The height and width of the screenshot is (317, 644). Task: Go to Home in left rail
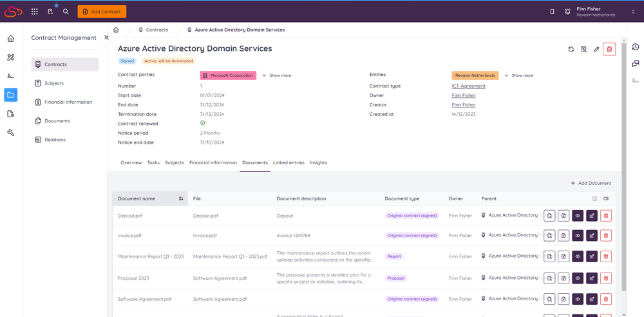11,39
